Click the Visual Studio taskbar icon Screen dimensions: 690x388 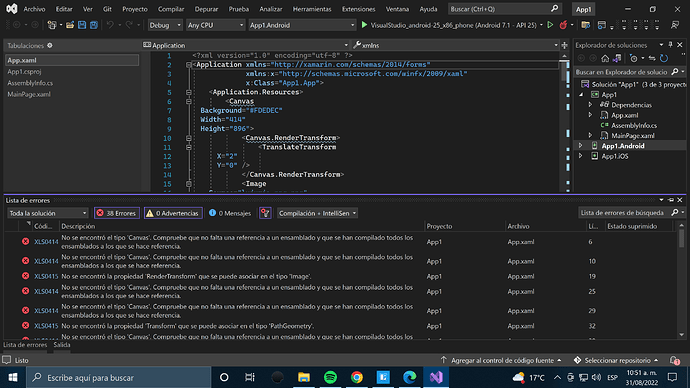436,377
